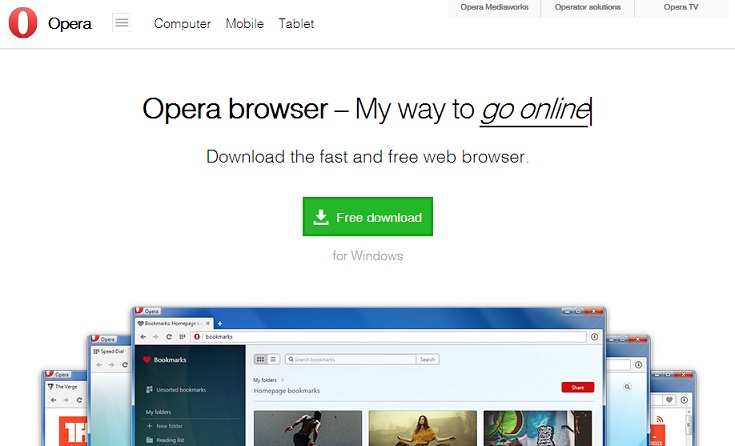
Task: Select the Opera TV tab
Action: tap(681, 8)
